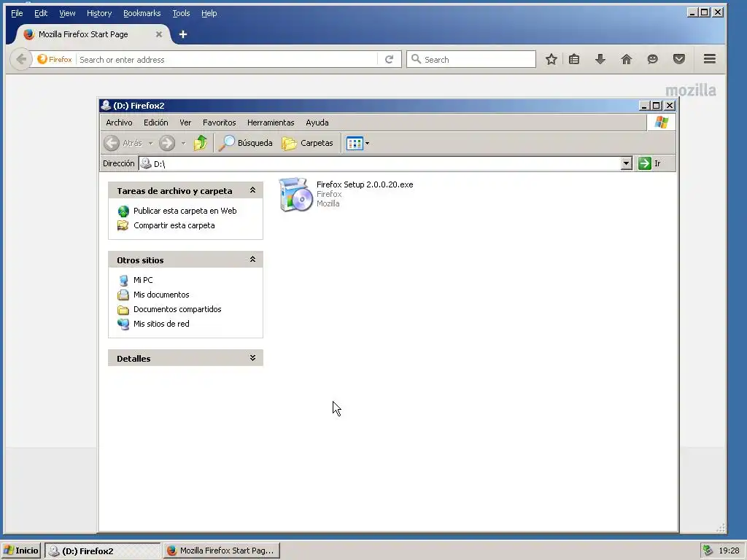Click the Firefox bookmark star icon
Screen dimensions: 747x560
click(x=551, y=59)
